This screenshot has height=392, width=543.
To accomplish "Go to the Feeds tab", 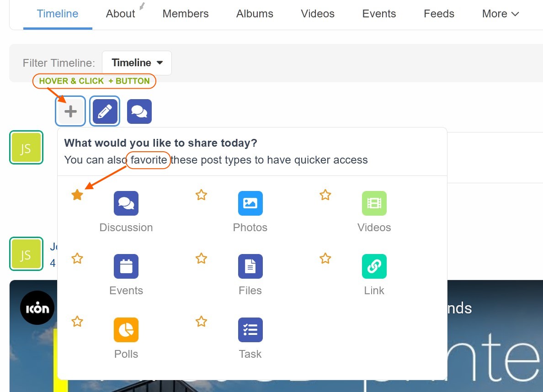I will [439, 14].
